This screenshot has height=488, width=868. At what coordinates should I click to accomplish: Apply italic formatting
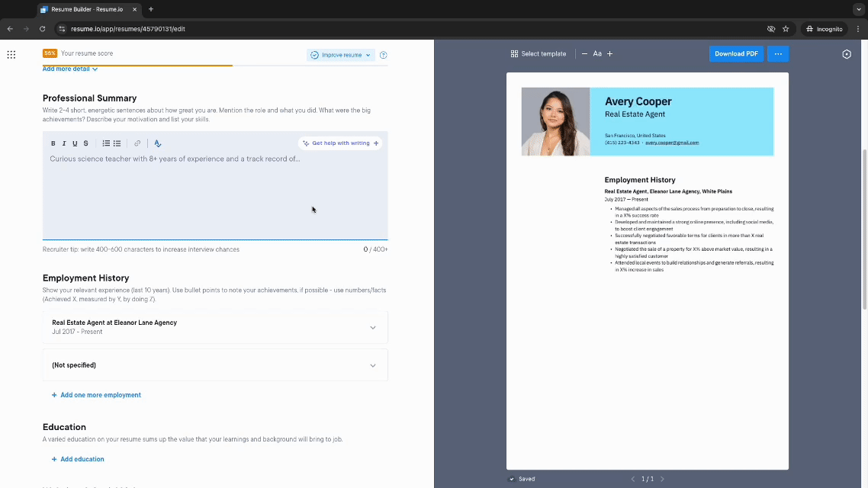pos(65,143)
